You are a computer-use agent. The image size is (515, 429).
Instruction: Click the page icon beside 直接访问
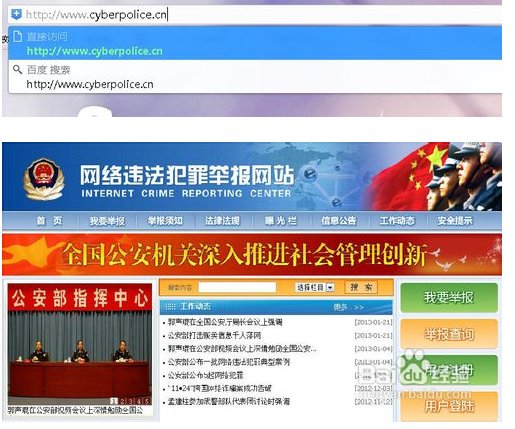point(17,36)
